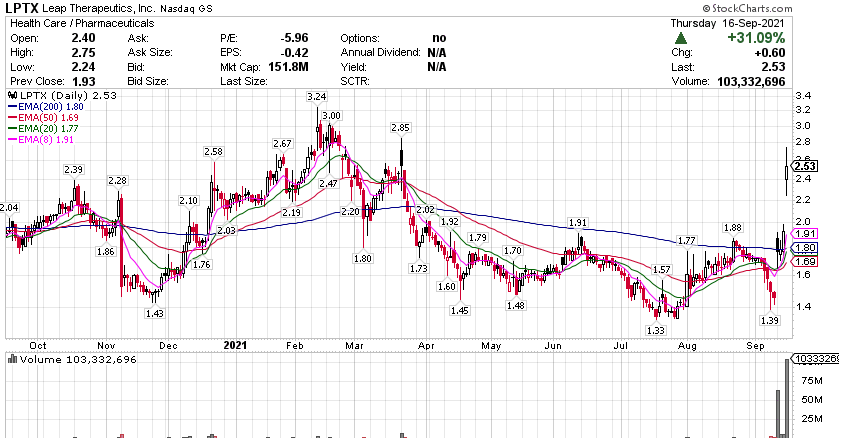Click the P/E value -5.96

[294, 38]
